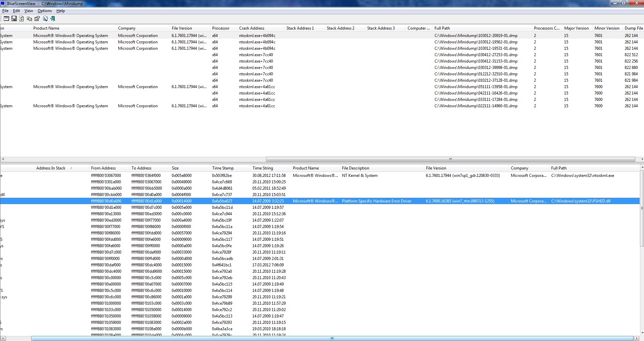Click lower pane File Version column header

(x=466, y=168)
